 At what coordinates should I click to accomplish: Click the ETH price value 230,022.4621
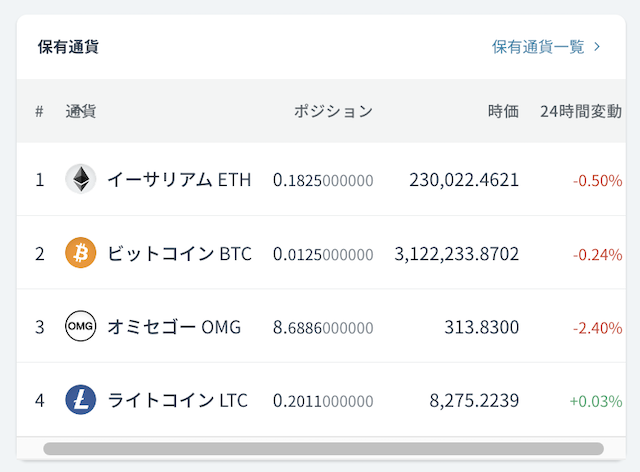pyautogui.click(x=464, y=180)
